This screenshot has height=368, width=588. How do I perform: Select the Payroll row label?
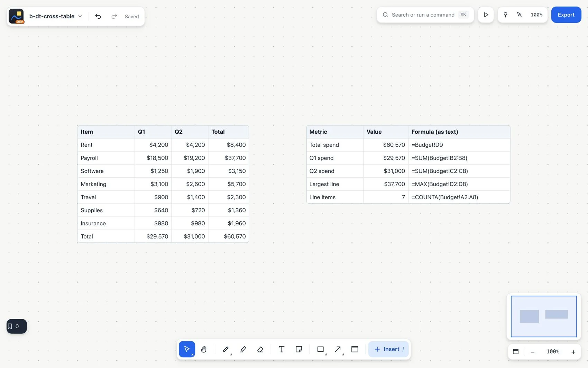click(x=89, y=158)
